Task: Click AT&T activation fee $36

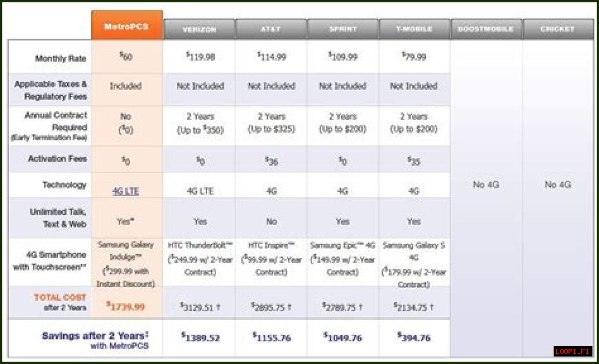Action: tap(271, 161)
